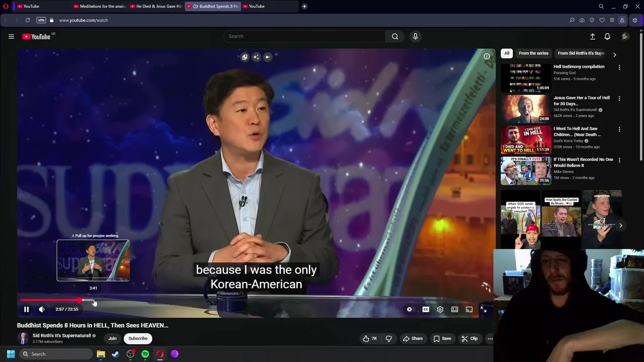Open the YouTube upload/create icon
Screen dimensions: 644x362
coord(592,36)
